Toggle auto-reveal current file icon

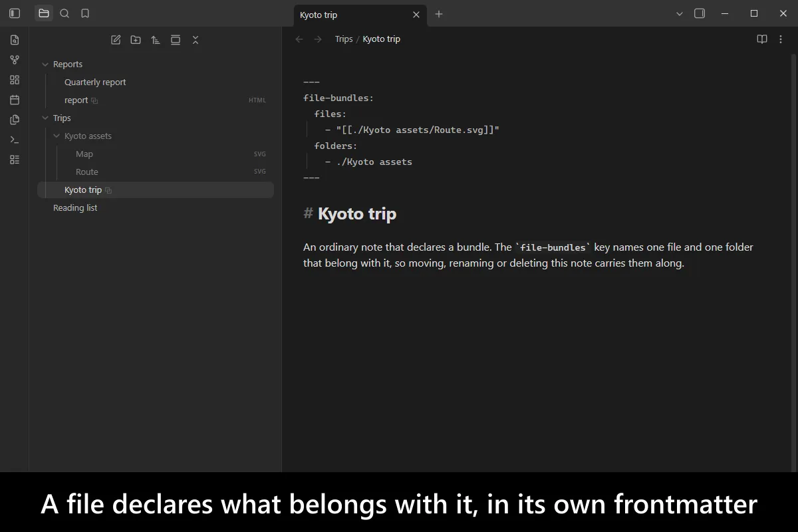click(176, 40)
